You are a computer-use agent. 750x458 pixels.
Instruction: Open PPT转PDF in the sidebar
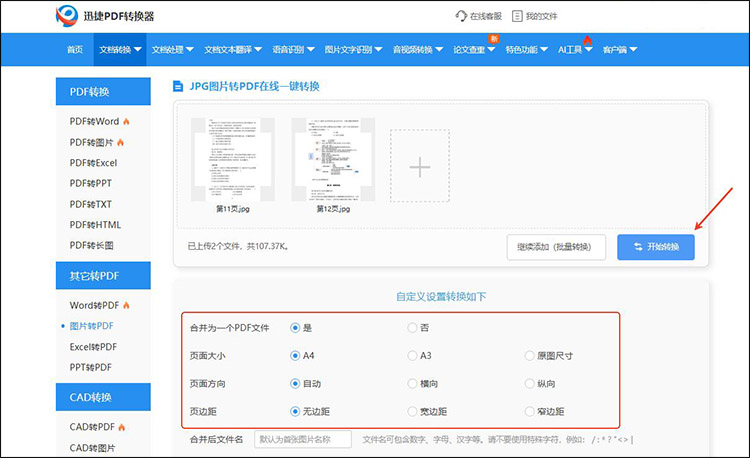click(90, 367)
